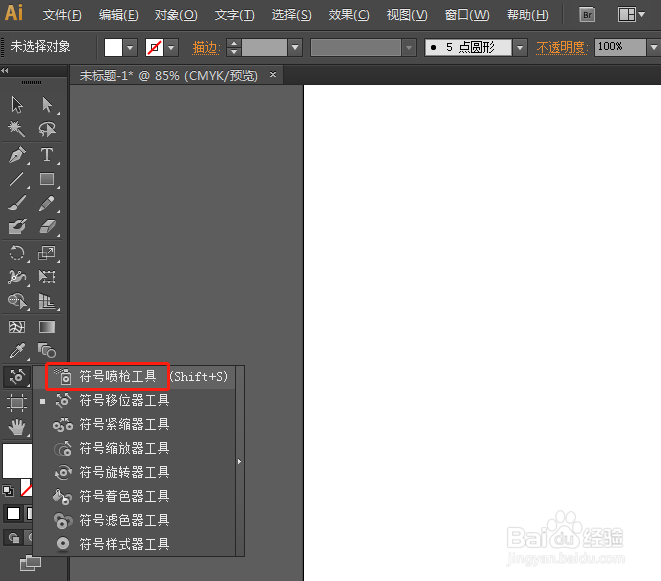661x581 pixels.
Task: Select the Eyedropper tool
Action: click(x=17, y=351)
